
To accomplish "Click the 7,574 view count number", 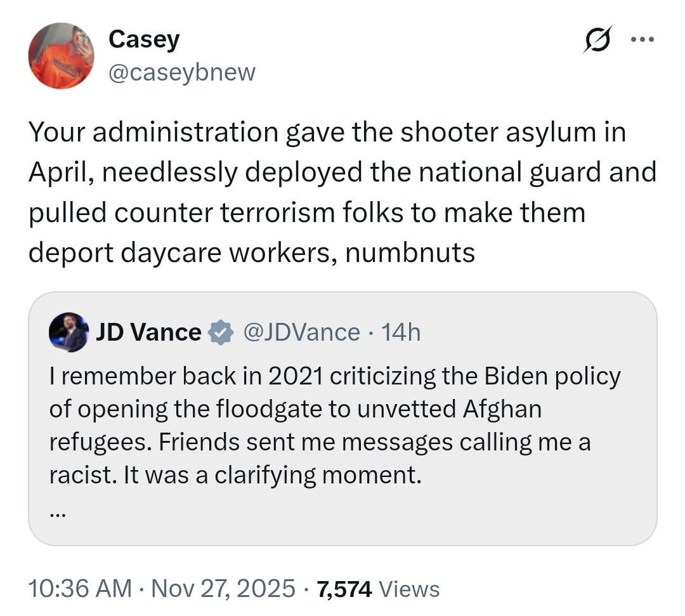I will [344, 589].
